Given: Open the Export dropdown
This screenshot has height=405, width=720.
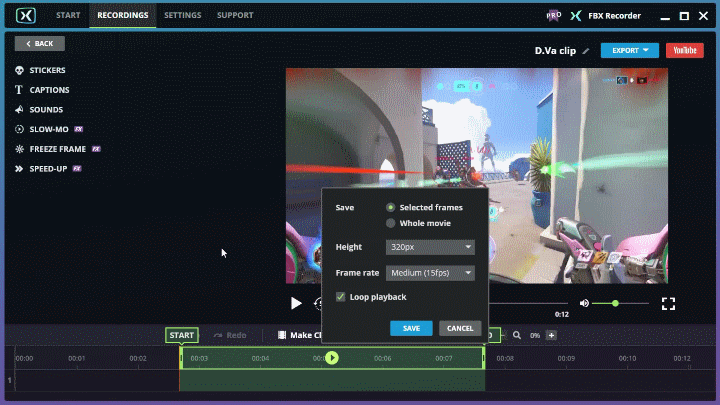Looking at the screenshot, I should click(630, 51).
